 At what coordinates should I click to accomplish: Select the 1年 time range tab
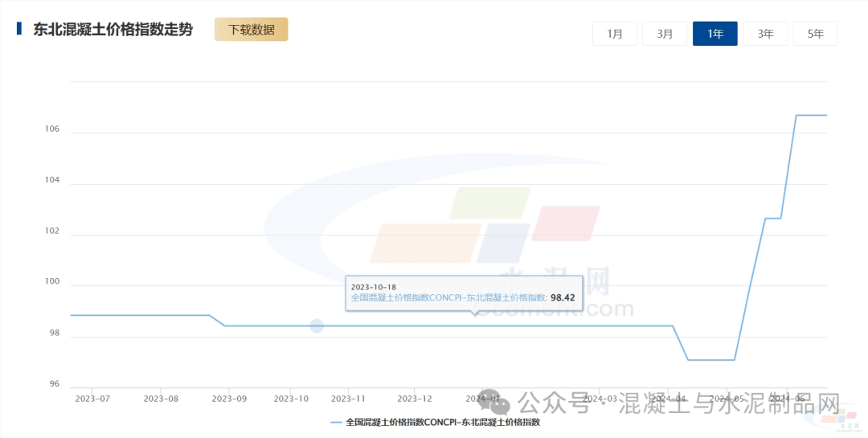(x=715, y=34)
